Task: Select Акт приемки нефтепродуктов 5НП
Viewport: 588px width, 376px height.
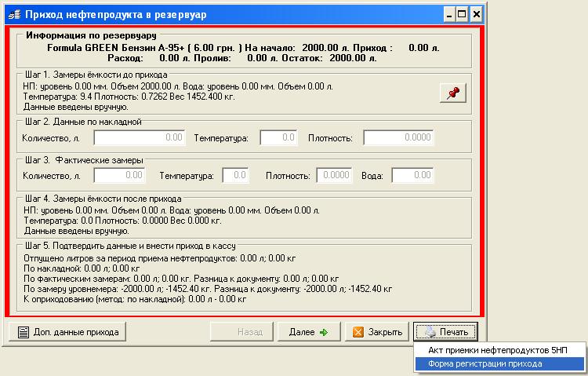Action: pos(499,350)
